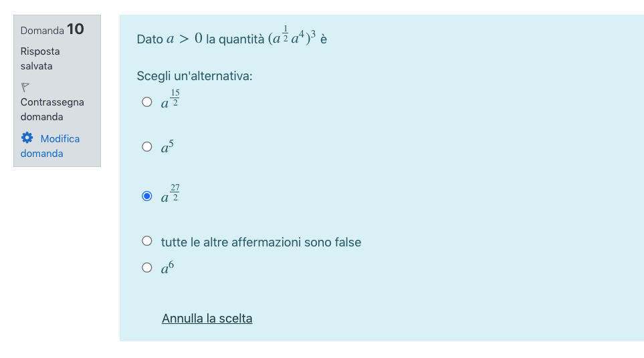Click the "Risposta salvata" status text

[40, 59]
